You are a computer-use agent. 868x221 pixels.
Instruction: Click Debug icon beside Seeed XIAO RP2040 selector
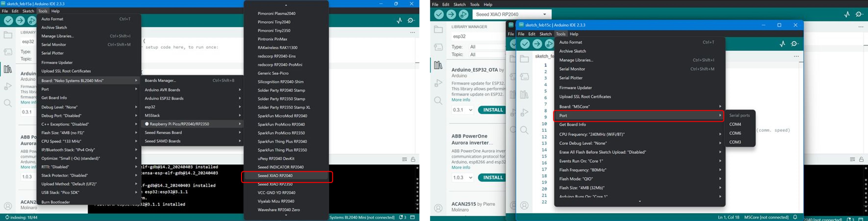click(x=464, y=14)
